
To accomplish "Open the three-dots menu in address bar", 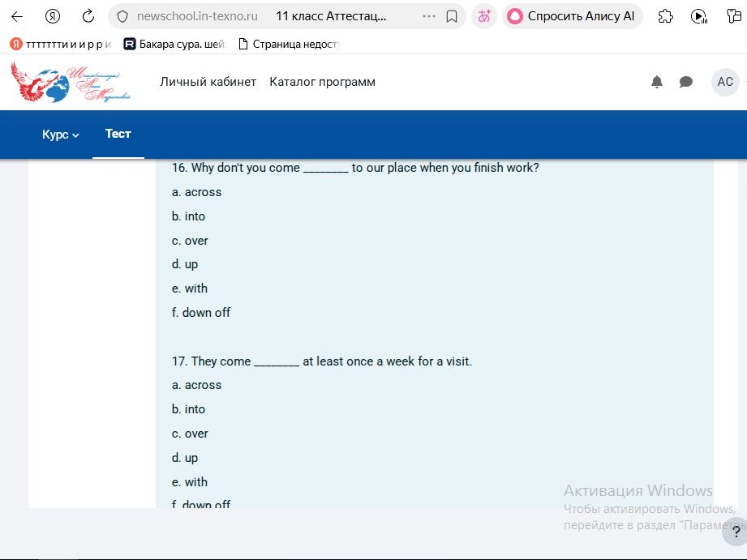I will [x=429, y=16].
